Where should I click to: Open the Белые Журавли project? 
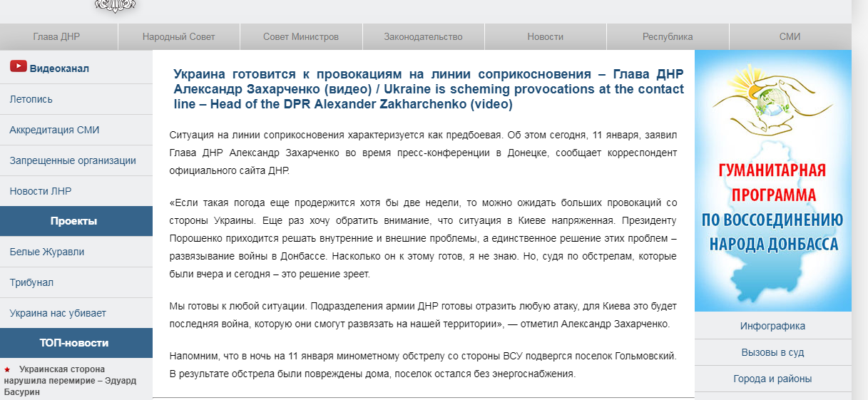coord(47,252)
